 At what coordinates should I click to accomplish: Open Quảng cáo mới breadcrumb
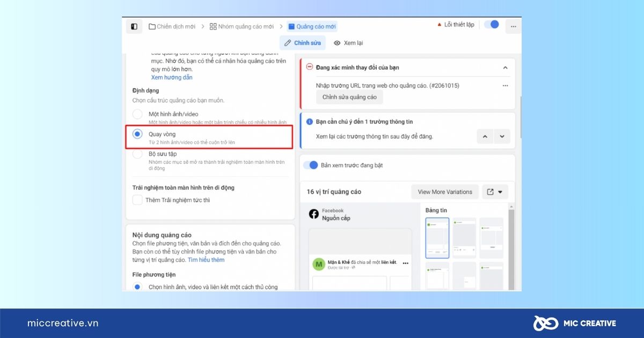click(312, 26)
